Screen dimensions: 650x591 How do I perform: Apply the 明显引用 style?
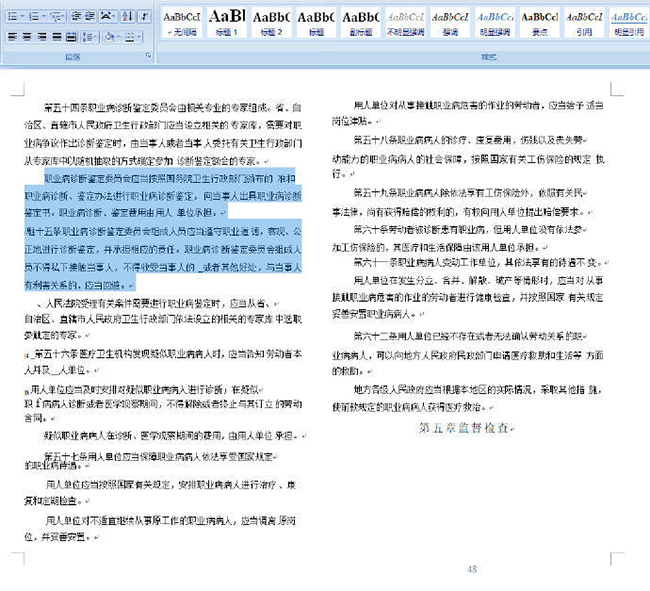tap(629, 23)
